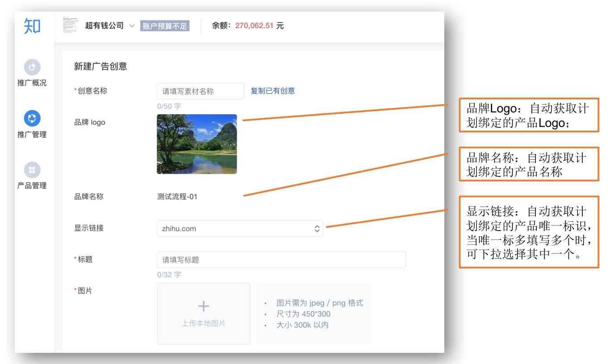This screenshot has width=614, height=364.
Task: Focus the 创意名称 input field
Action: coord(200,91)
